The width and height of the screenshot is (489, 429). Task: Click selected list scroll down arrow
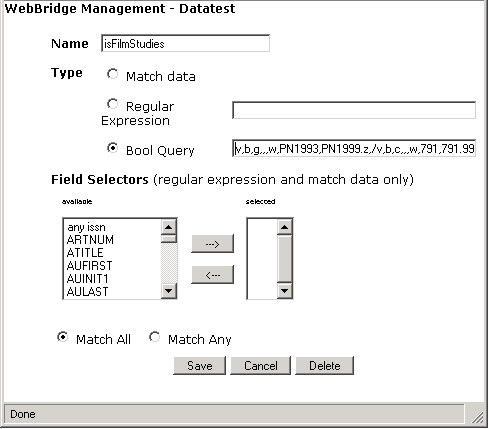click(285, 291)
